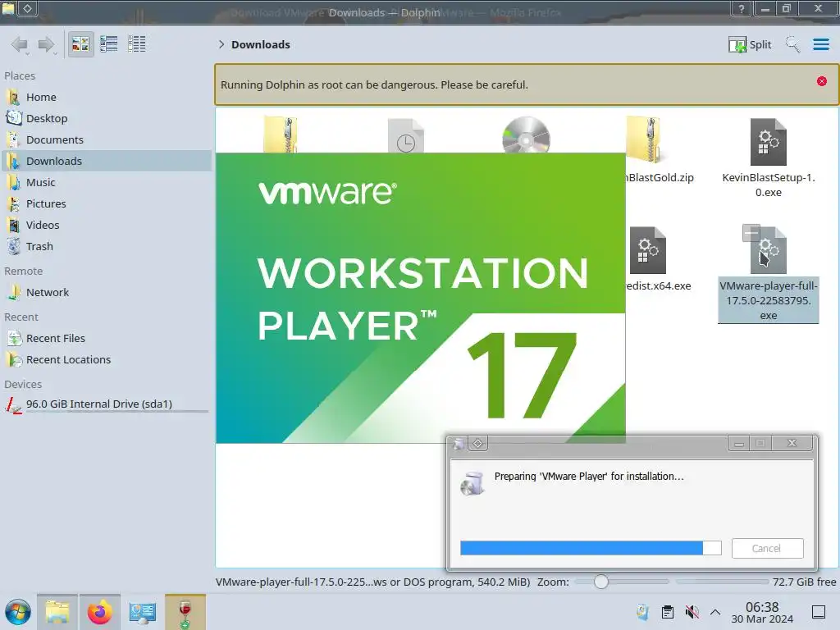Click the VMware Workstation Player splash
The image size is (840, 630).
coord(421,298)
